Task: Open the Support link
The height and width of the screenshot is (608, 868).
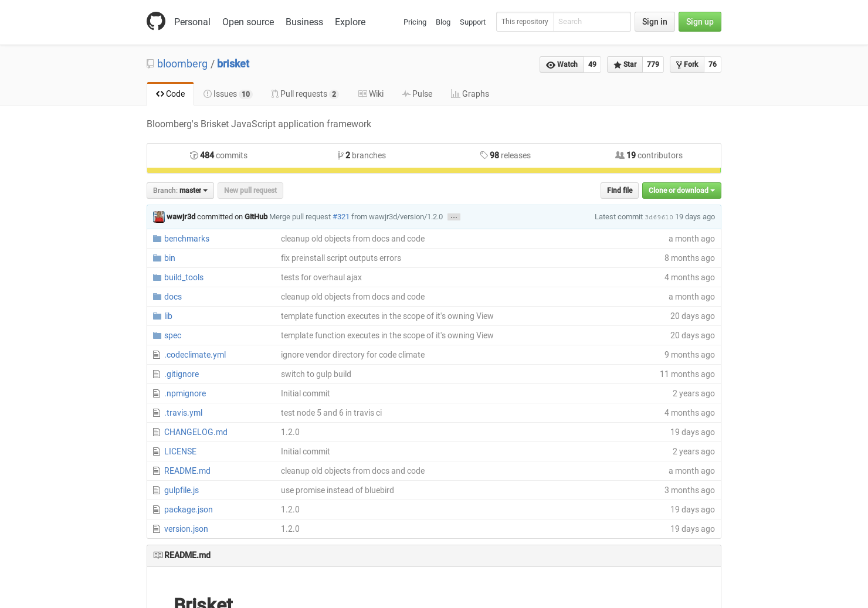Action: pyautogui.click(x=473, y=22)
